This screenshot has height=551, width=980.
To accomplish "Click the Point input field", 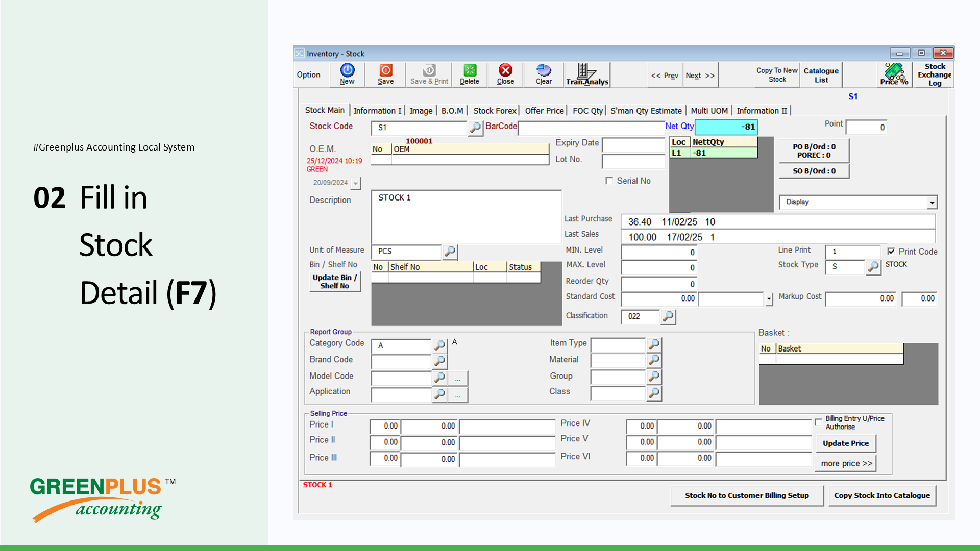I will pyautogui.click(x=866, y=127).
